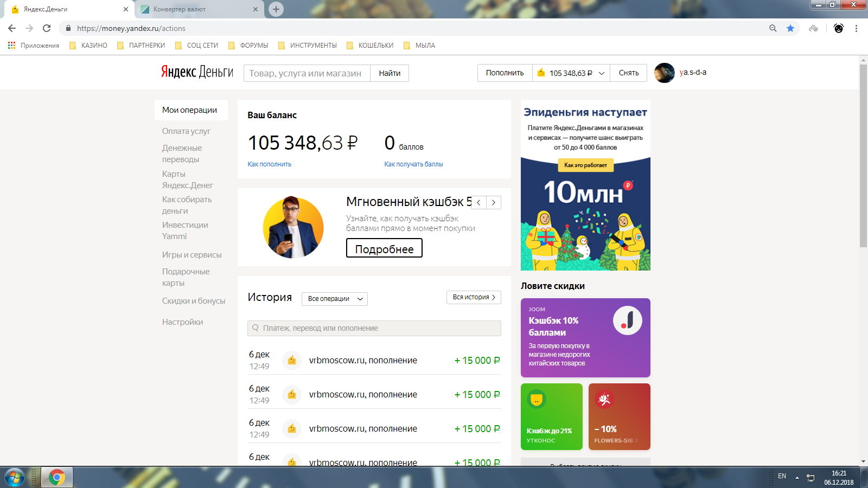Click the zoom magnifier icon in address bar
Image resolution: width=868 pixels, height=488 pixels.
[x=773, y=28]
